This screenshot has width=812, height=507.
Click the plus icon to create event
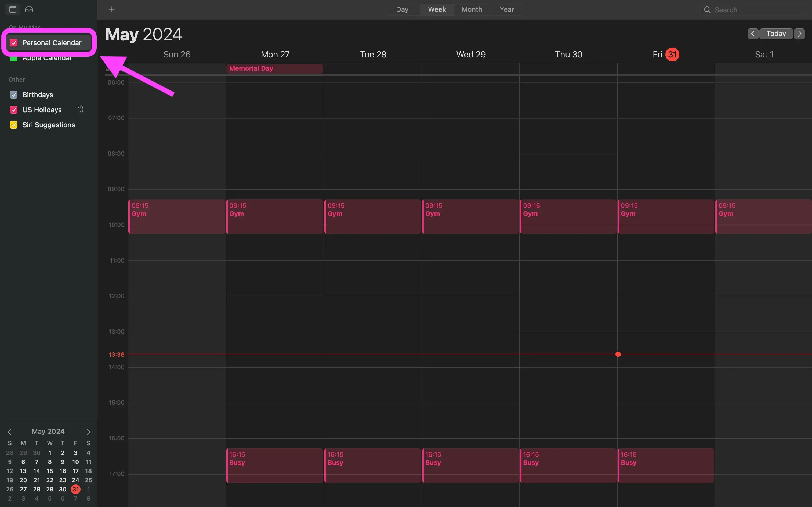coord(112,9)
